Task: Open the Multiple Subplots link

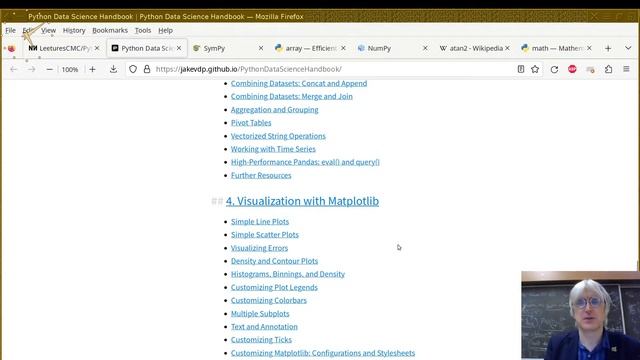Action: click(260, 313)
